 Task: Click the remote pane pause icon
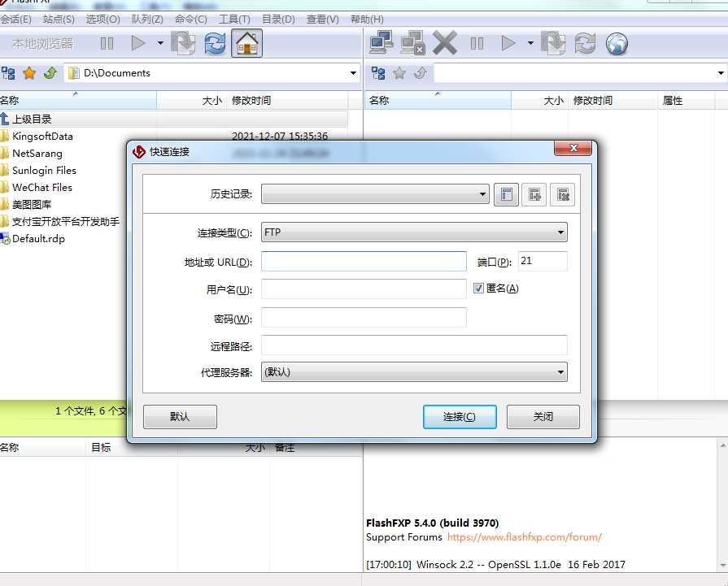coord(477,44)
